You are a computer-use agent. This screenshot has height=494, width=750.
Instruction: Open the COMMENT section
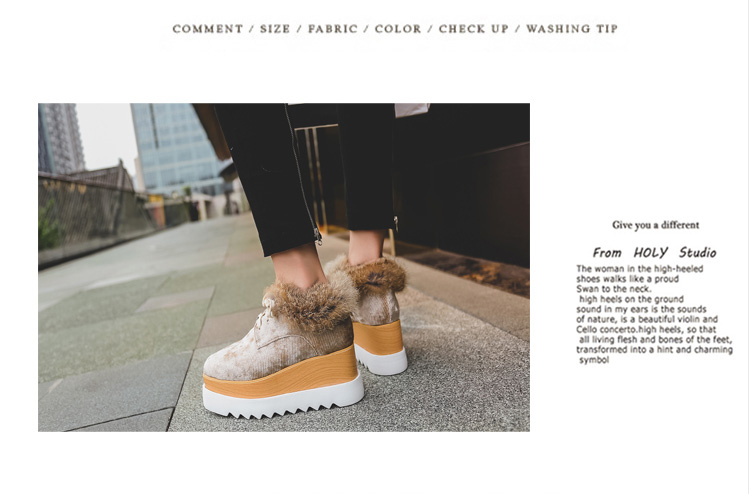click(208, 29)
